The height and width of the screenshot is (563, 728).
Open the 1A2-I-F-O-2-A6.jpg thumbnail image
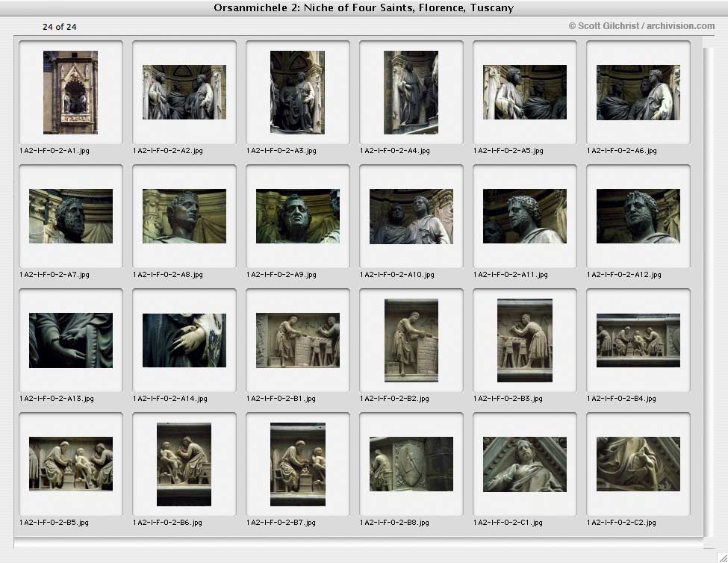(x=638, y=93)
